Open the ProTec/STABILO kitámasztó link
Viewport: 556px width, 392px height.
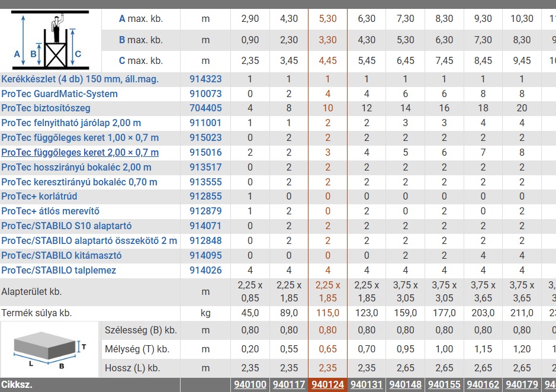[62, 255]
